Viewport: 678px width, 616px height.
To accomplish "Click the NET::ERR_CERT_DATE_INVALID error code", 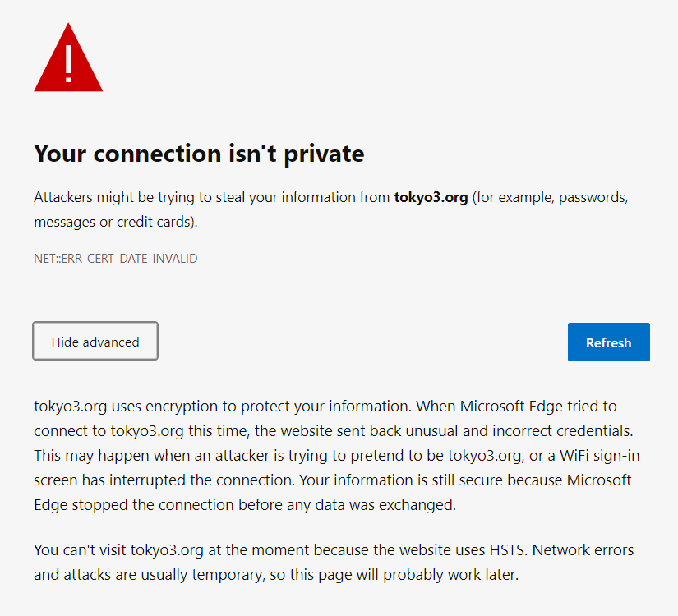I will click(x=115, y=259).
